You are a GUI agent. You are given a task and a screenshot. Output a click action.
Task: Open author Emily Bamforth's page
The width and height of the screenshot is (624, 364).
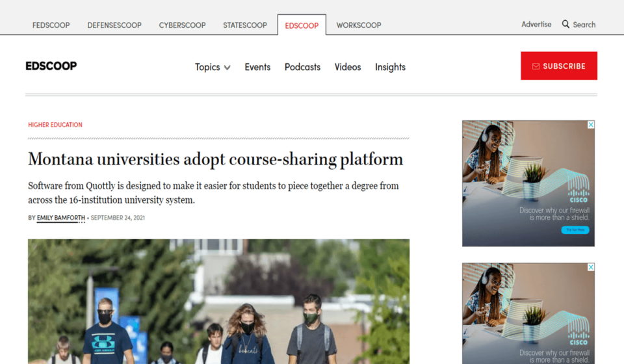61,218
